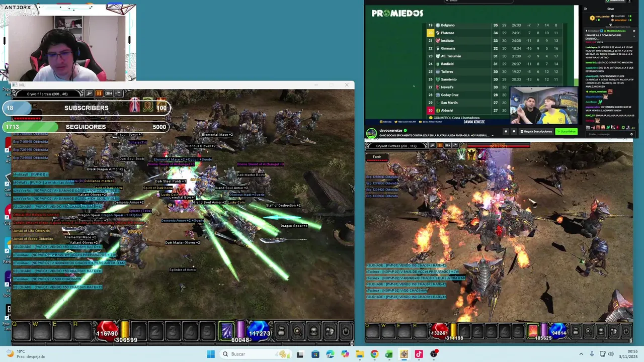Collapse the chat panel with arrow icon
The image size is (644, 362).
click(x=586, y=9)
